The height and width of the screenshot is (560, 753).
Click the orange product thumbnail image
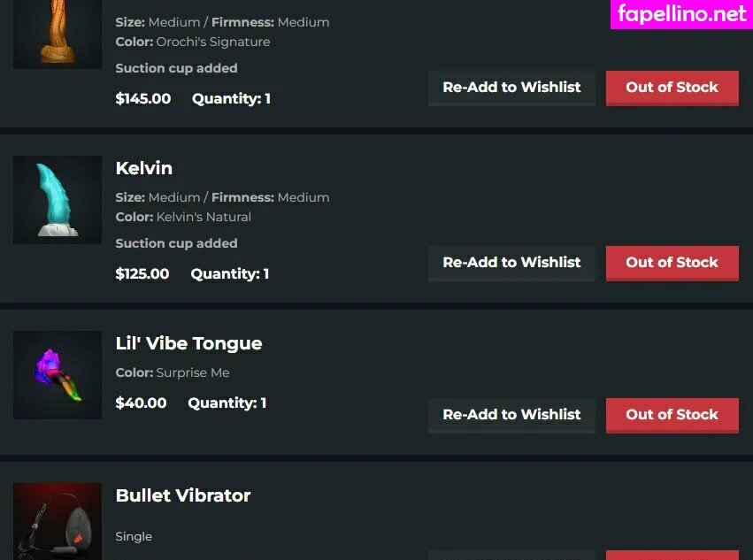click(x=58, y=34)
